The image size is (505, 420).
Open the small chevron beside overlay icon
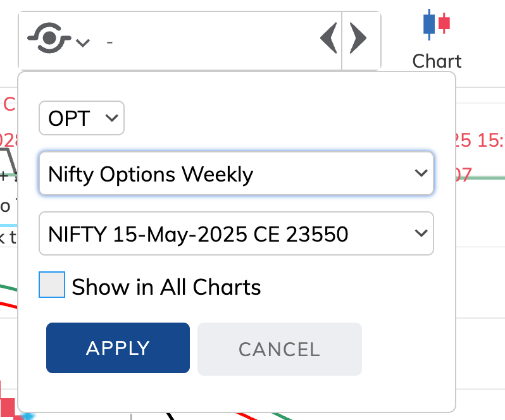(82, 43)
